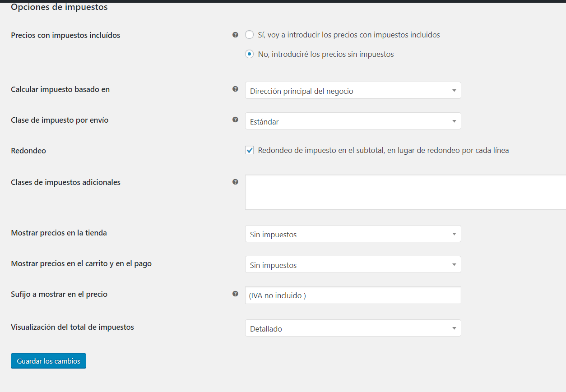Click the price suffix field showing (IVA no incluido )

(x=353, y=295)
